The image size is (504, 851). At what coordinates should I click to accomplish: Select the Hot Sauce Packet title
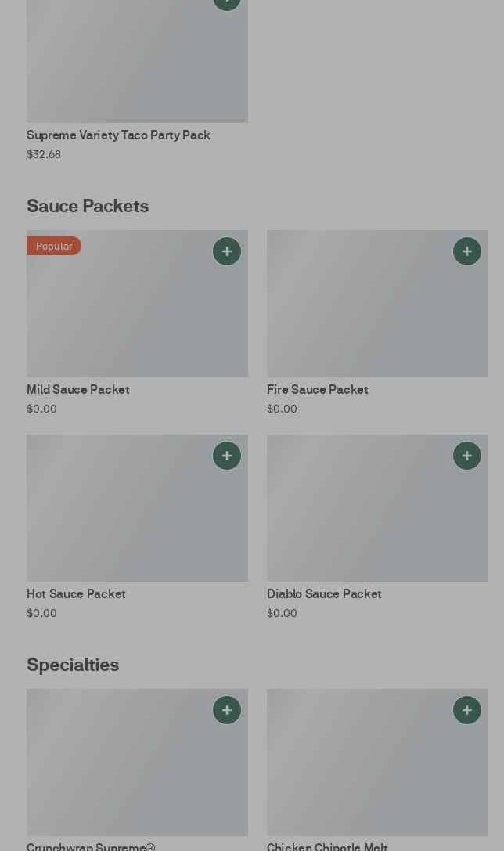click(x=76, y=593)
